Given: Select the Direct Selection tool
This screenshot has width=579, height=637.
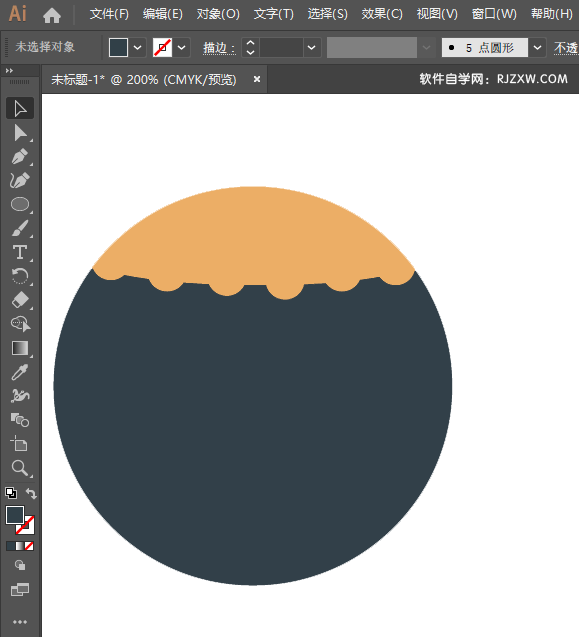Looking at the screenshot, I should click(x=20, y=133).
